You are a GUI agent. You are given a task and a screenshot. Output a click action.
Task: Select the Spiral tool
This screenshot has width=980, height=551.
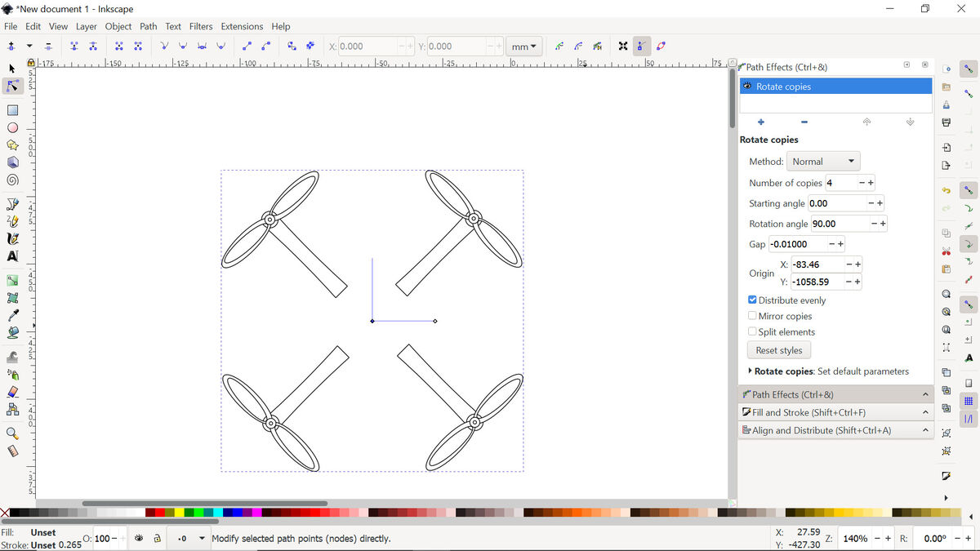[12, 180]
